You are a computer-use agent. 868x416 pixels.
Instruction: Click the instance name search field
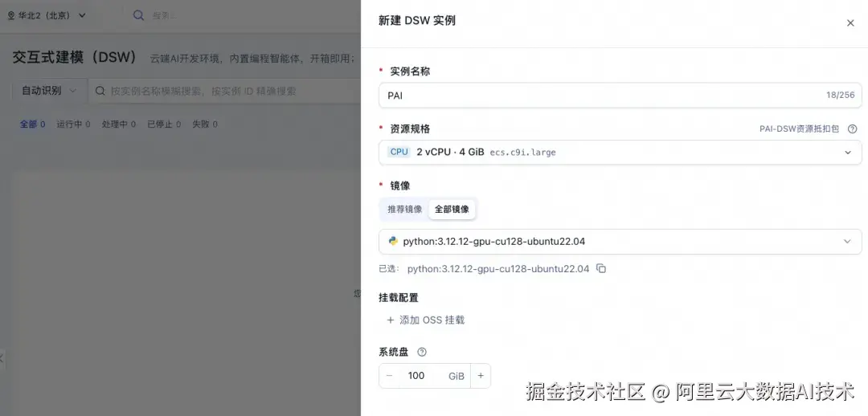coord(225,91)
